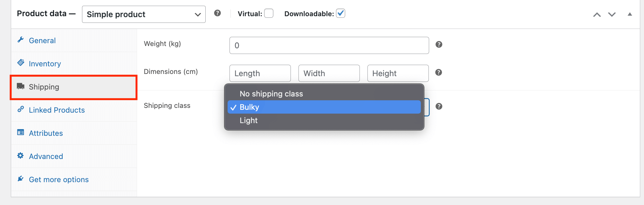Select the wrench icon beside General
This screenshot has width=644, height=205.
click(x=20, y=40)
